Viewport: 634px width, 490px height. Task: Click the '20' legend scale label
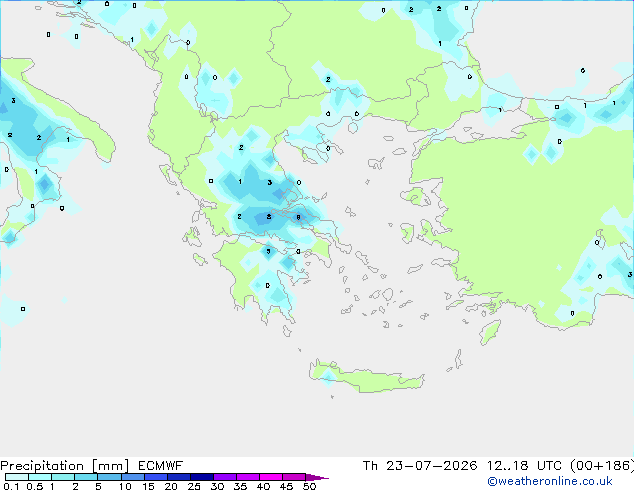coord(171,486)
